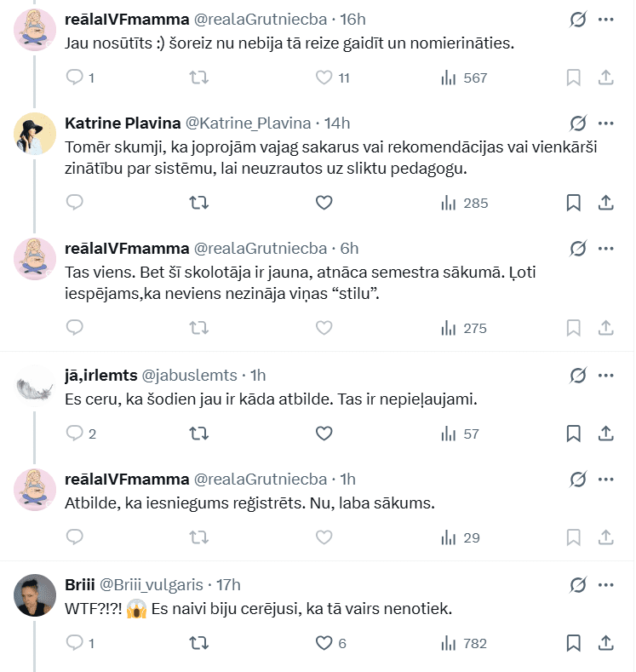Open more options on jā,irlemts' tweet
The width and height of the screenshot is (636, 672).
606,374
